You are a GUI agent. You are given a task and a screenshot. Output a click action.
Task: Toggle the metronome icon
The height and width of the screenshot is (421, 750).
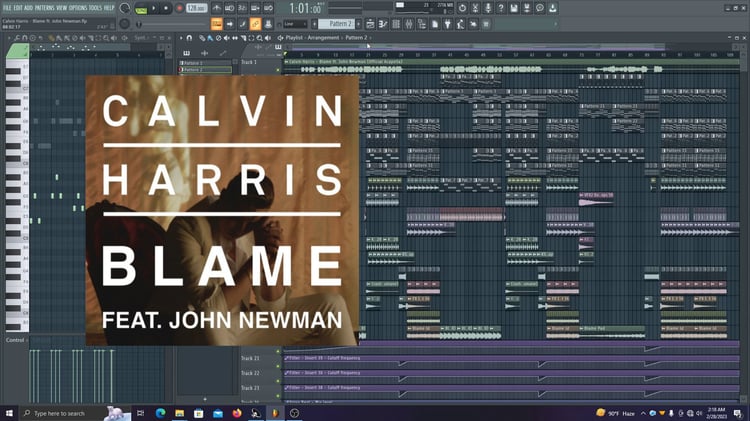tap(217, 8)
